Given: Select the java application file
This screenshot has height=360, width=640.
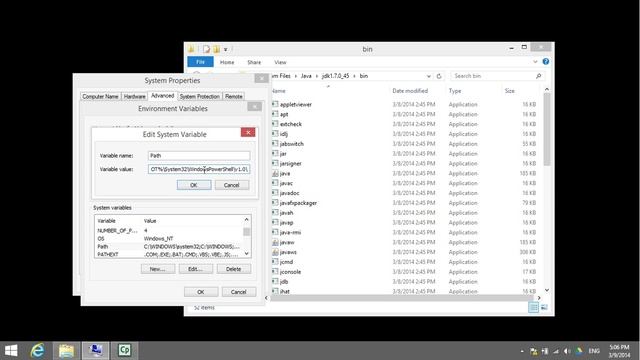Looking at the screenshot, I should [x=285, y=173].
